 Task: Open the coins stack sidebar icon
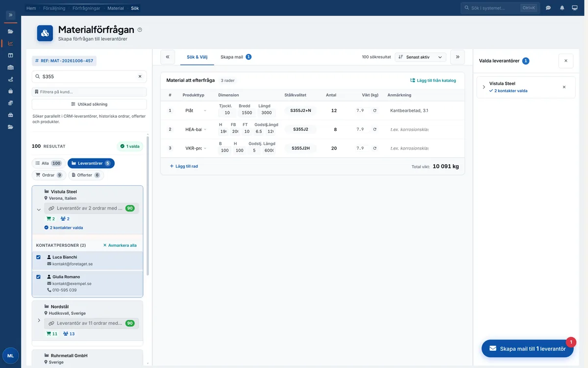click(x=10, y=103)
